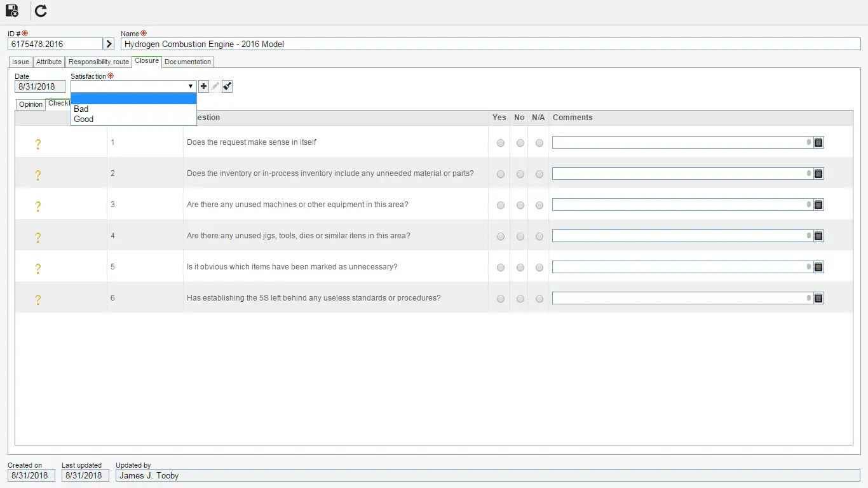Add a new Satisfaction option with plus icon

(x=204, y=86)
